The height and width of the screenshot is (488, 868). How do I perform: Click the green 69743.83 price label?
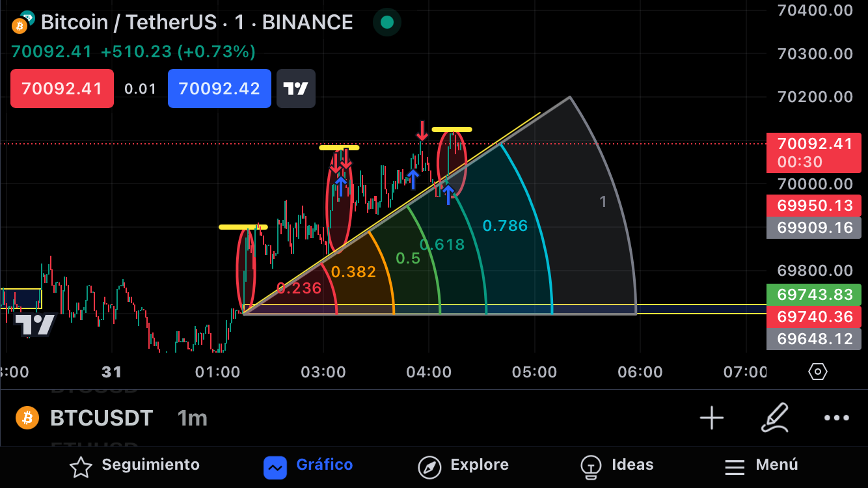813,295
